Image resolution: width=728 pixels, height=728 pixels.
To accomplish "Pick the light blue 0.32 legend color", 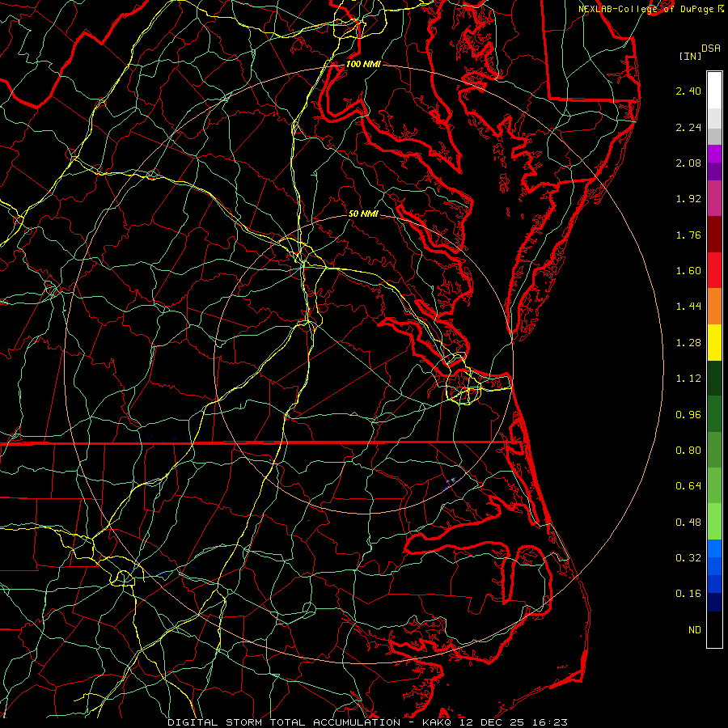I will 714,557.
